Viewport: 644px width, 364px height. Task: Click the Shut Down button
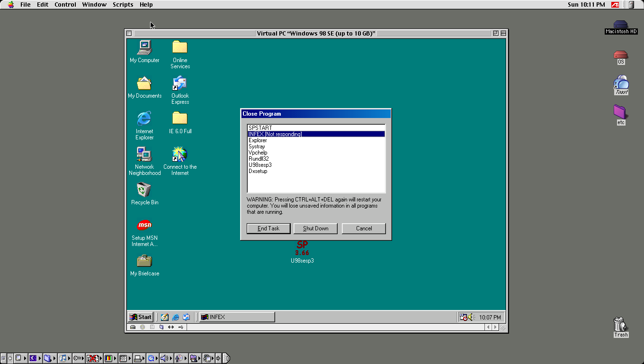click(316, 228)
